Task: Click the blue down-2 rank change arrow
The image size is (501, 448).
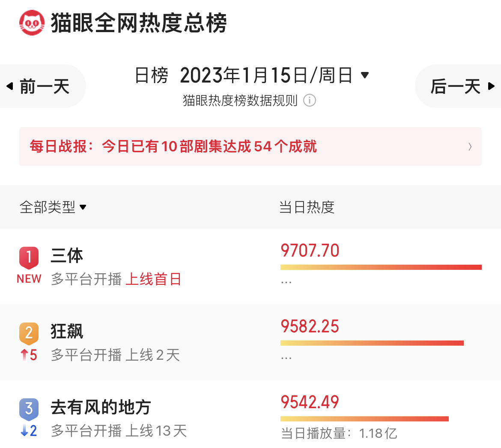Action: (x=24, y=430)
